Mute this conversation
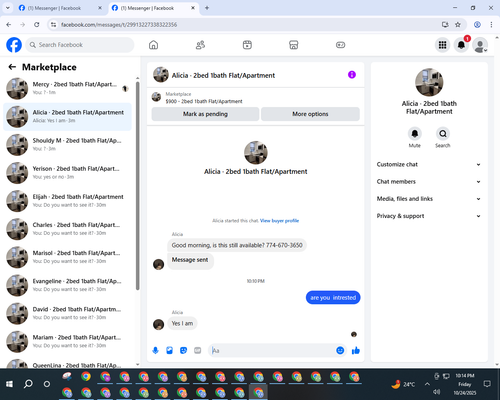The image size is (500, 400). 415,134
